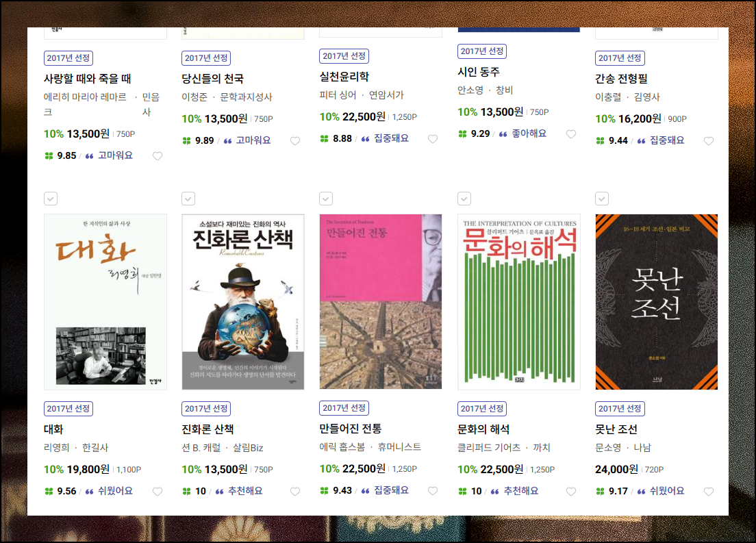Open title link 실천윤리학

[x=344, y=77]
